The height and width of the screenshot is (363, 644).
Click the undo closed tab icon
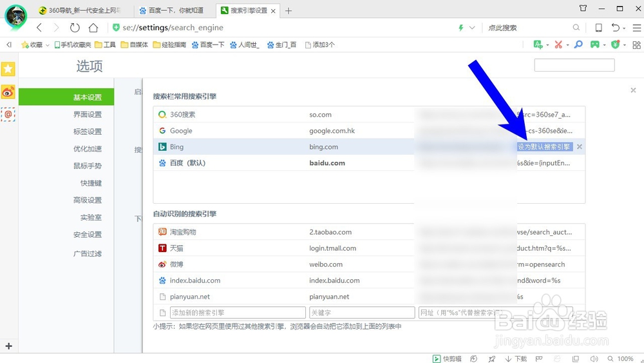[615, 28]
